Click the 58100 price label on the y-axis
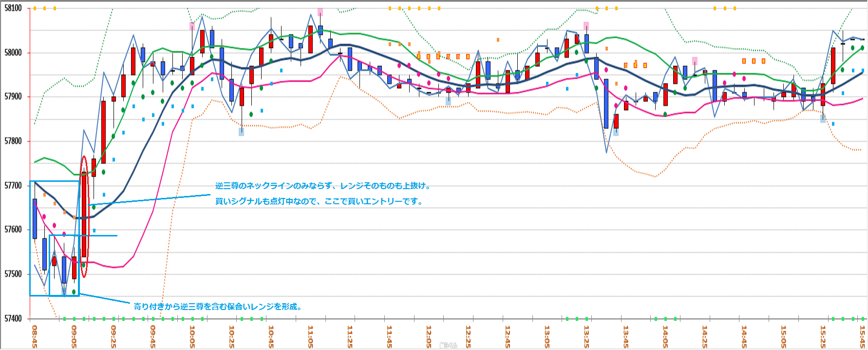Viewport: 868px width, 350px height. coord(13,8)
